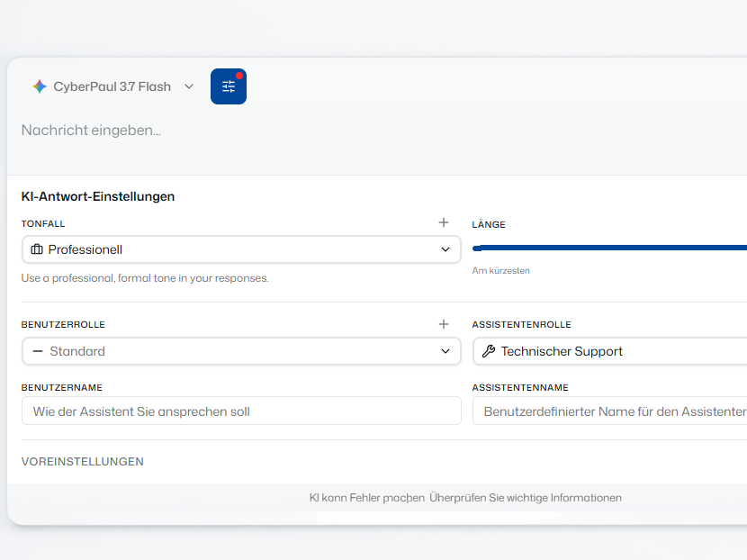Image resolution: width=747 pixels, height=560 pixels.
Task: Open the Technischer Support assistant role dropdown
Action: (x=609, y=351)
